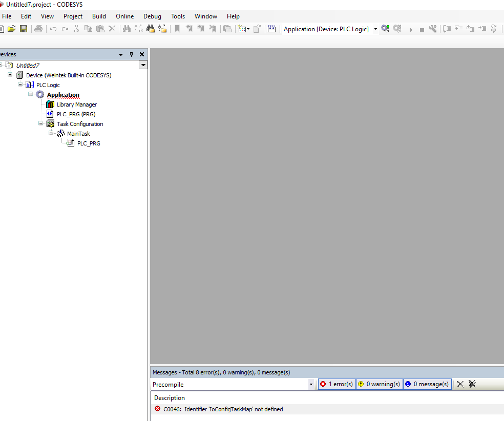Screen dimensions: 504x421
Task: Select PLC_PRG under MainTask
Action: 89,143
